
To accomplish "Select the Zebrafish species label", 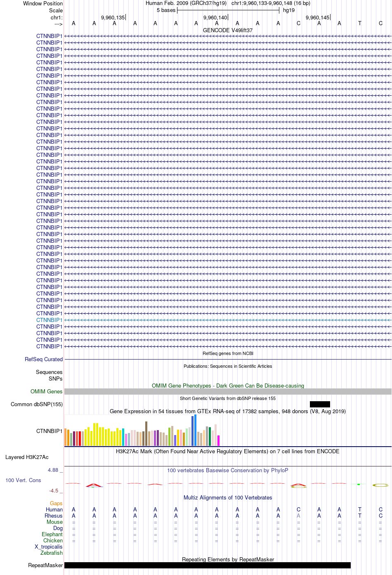I will [52, 553].
